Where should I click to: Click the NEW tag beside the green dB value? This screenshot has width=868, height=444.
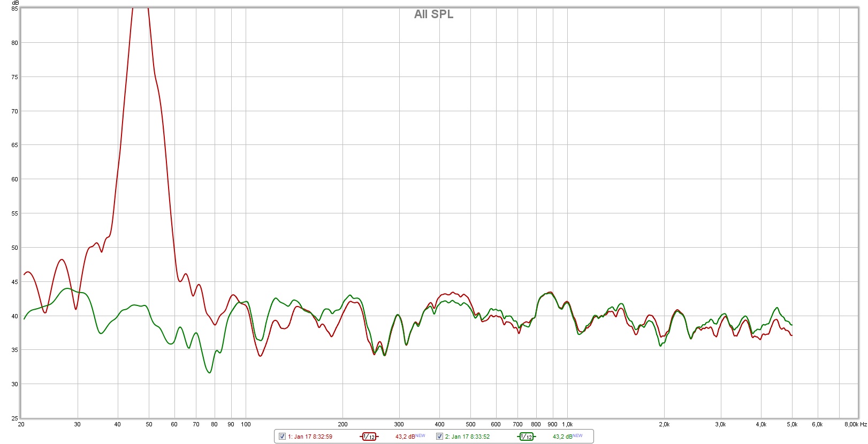coord(578,435)
